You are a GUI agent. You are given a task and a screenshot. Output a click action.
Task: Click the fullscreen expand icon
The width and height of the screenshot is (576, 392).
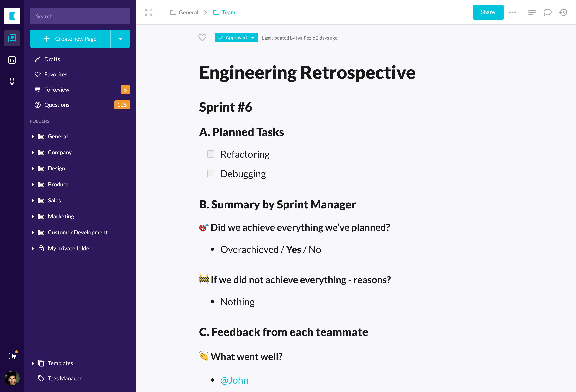click(149, 12)
